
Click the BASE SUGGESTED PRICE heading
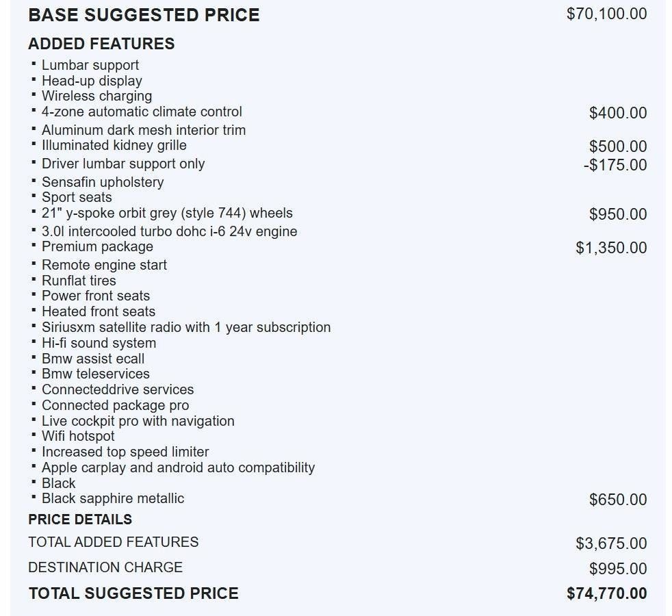[144, 15]
